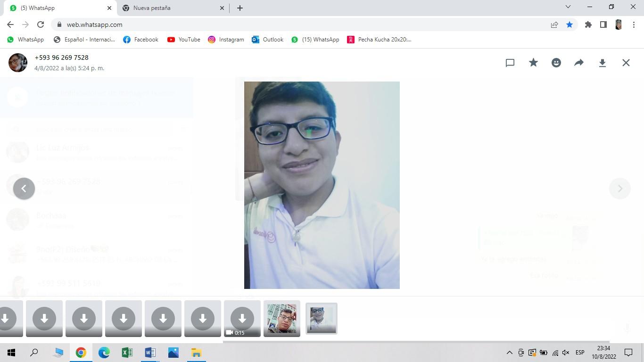Open Chrome's three-dot menu
The height and width of the screenshot is (362, 644).
point(634,25)
